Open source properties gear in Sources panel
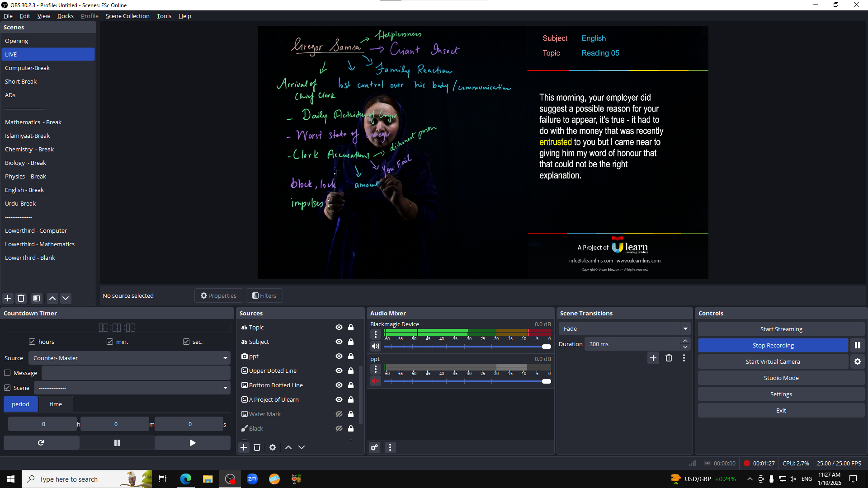 click(273, 447)
